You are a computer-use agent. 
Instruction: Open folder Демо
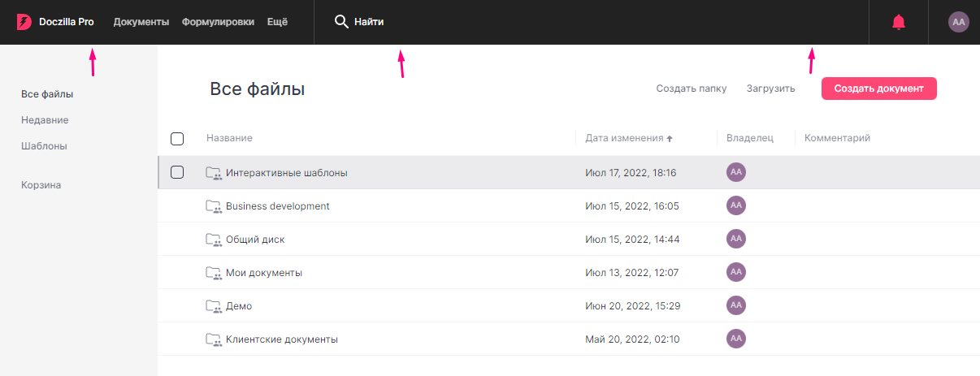click(239, 306)
